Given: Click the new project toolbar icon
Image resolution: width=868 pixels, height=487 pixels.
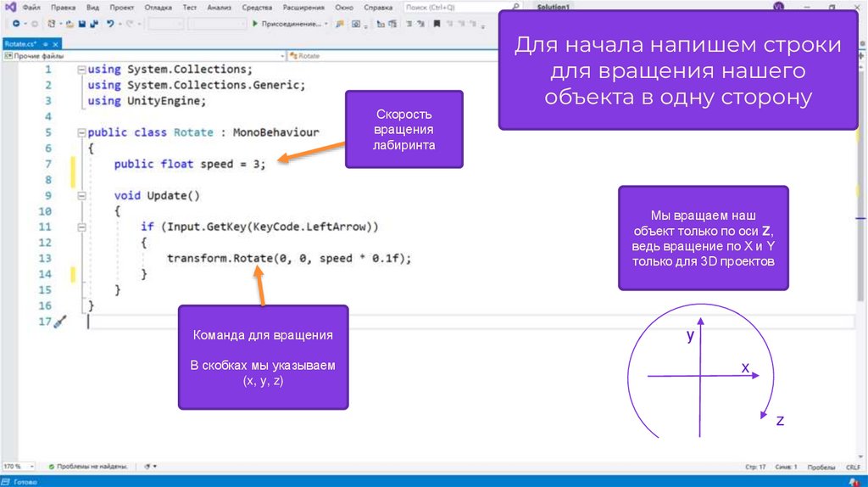Looking at the screenshot, I should tap(52, 24).
